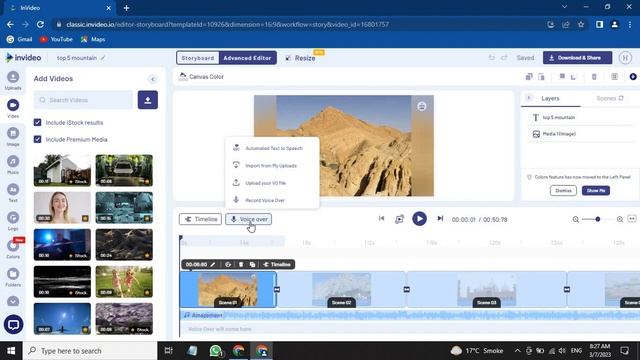Uncheck Include iStock results
The image size is (640, 360).
38,122
